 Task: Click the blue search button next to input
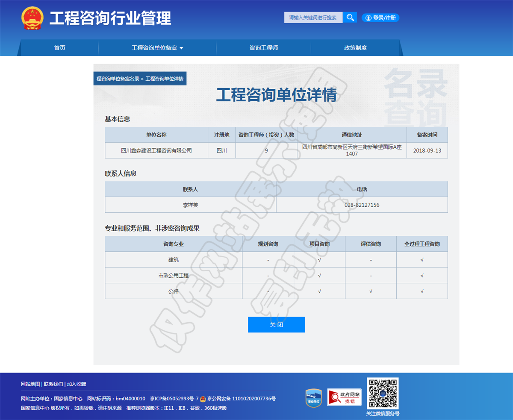click(x=350, y=17)
